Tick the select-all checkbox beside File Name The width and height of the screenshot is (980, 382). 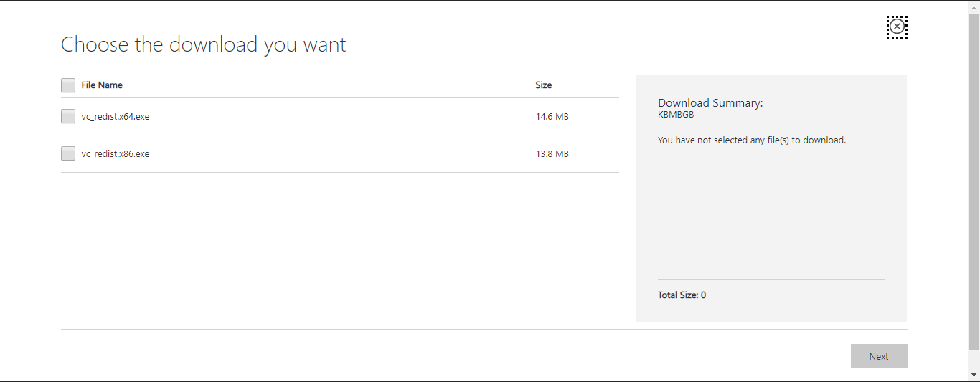click(x=68, y=85)
